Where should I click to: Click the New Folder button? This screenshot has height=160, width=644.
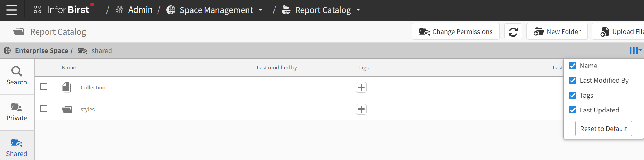pos(557,31)
